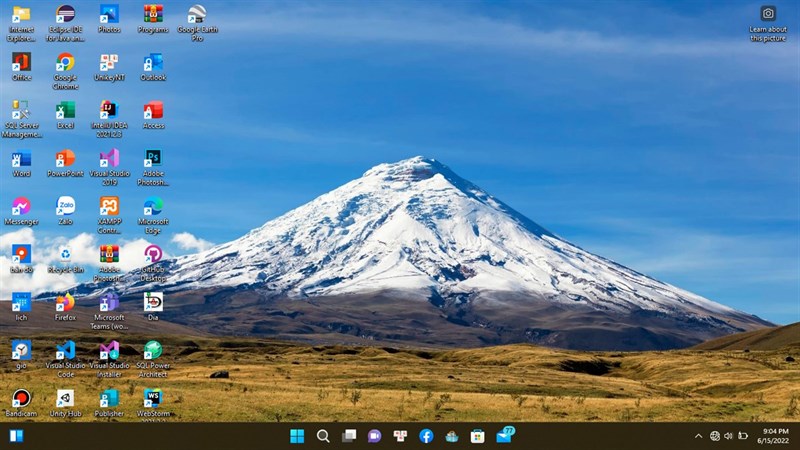This screenshot has width=800, height=450.
Task: Open Unikey from the taskbar
Action: pos(401,436)
